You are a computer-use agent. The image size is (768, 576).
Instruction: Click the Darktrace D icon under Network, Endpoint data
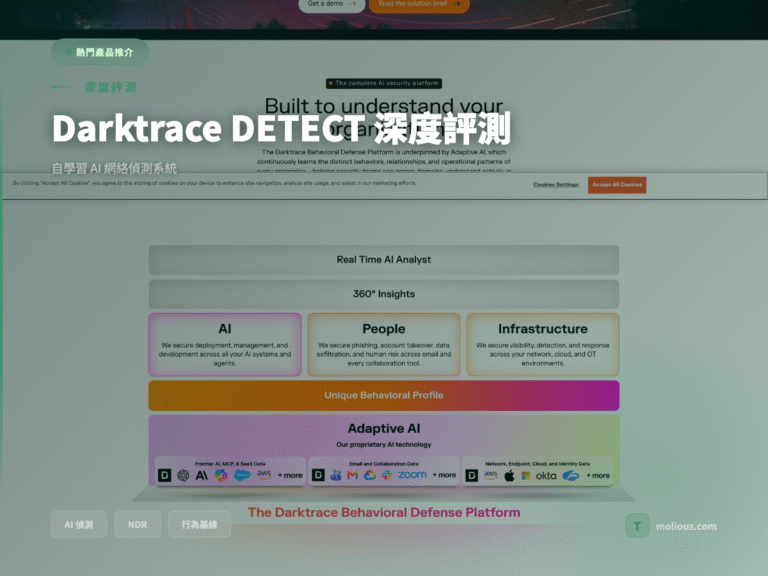coord(472,475)
